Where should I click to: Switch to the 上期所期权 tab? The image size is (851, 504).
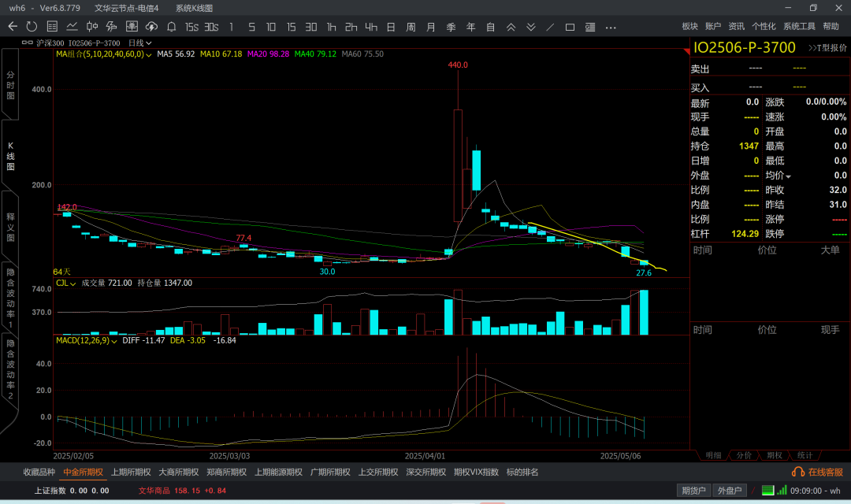pos(131,472)
